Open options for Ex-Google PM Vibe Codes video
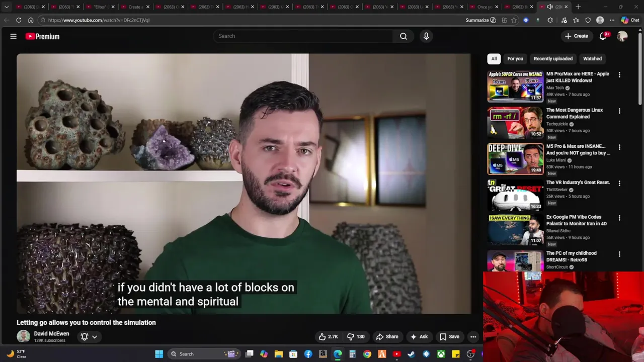This screenshot has height=362, width=644. point(619,218)
